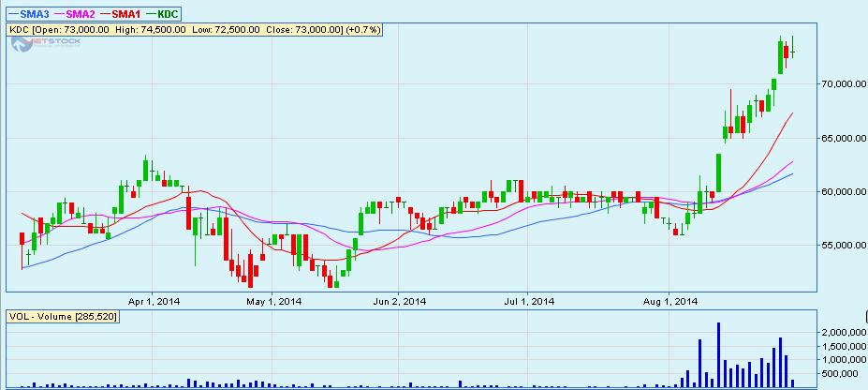This screenshot has width=868, height=390.
Task: Click the Apr 1, 2014 date label
Action: click(x=154, y=302)
